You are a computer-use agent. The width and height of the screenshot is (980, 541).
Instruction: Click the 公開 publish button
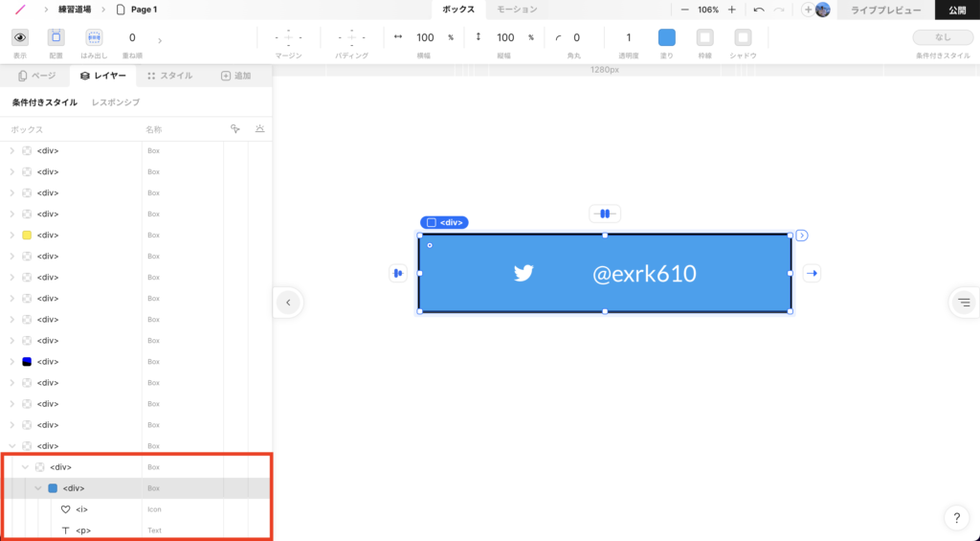click(957, 10)
